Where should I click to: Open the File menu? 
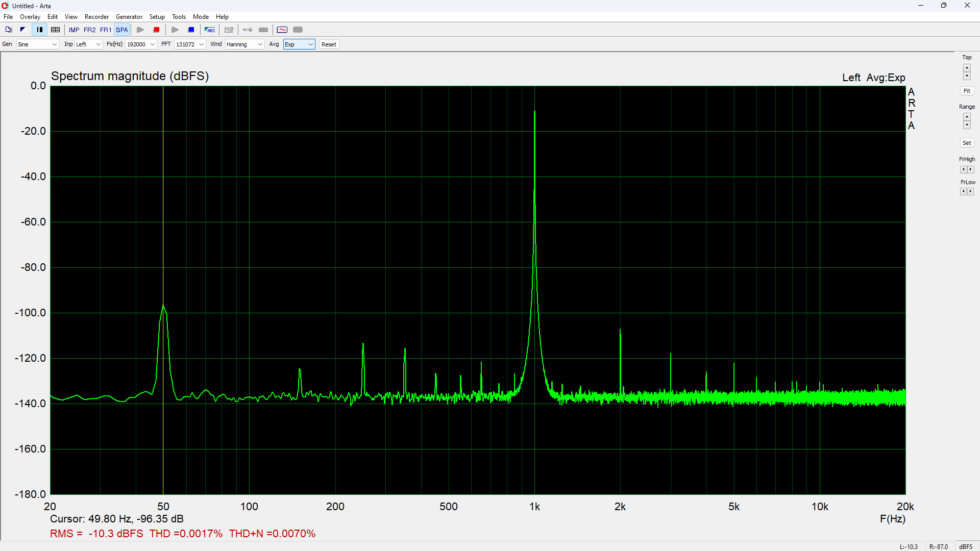(8, 17)
